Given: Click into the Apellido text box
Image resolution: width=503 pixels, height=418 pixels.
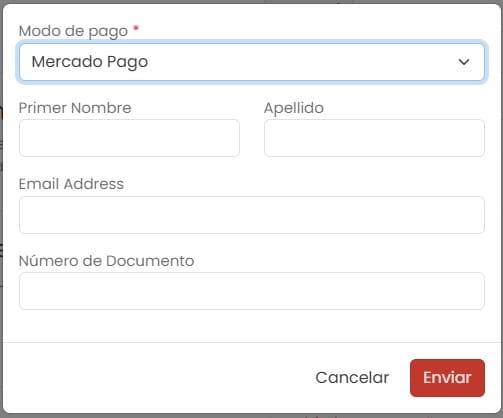Looking at the screenshot, I should pos(374,138).
